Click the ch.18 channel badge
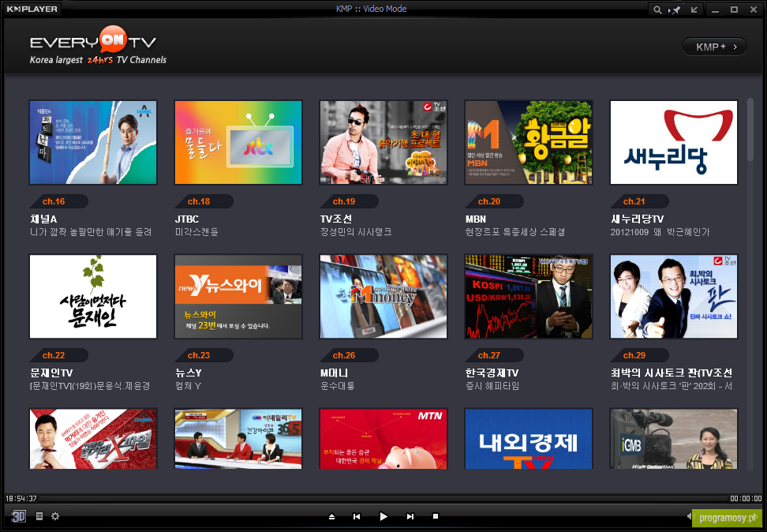The height and width of the screenshot is (532, 767). [204, 201]
